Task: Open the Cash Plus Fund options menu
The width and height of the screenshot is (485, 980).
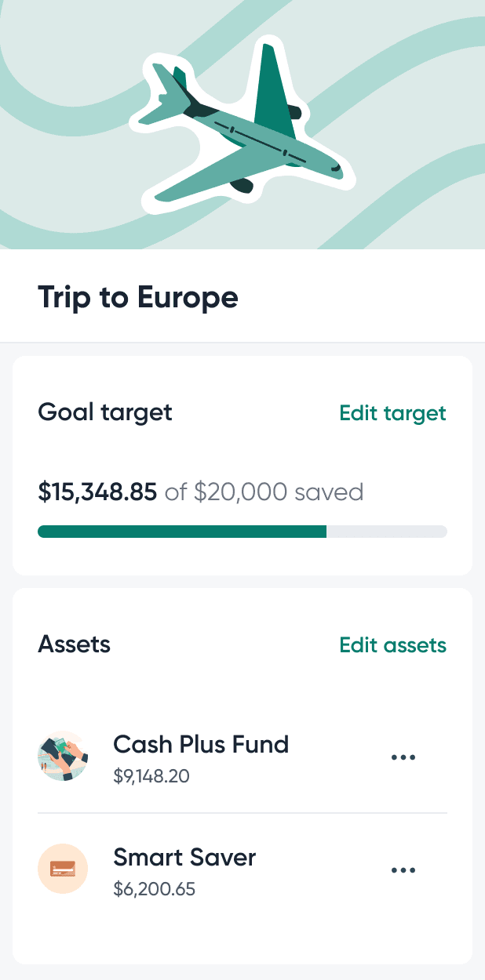Action: click(403, 757)
